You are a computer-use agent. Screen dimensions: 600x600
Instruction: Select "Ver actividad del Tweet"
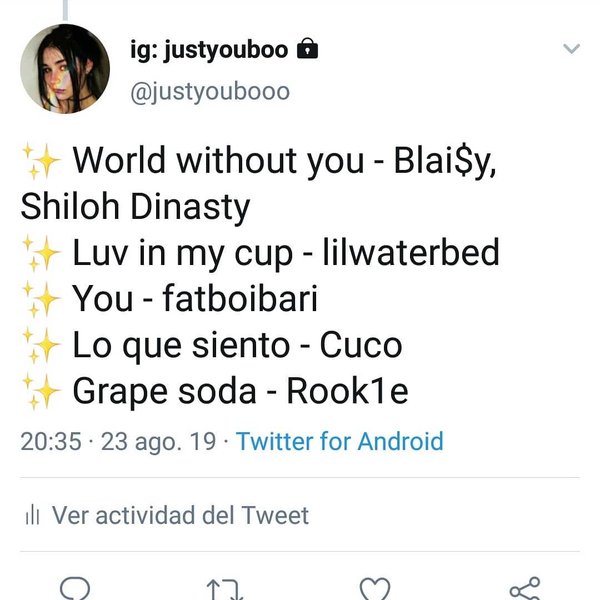[180, 516]
